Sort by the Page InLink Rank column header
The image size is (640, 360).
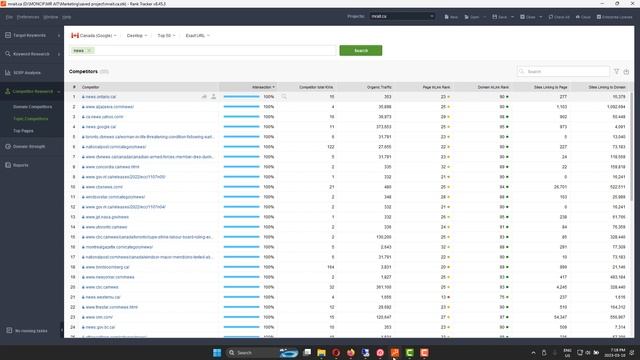click(x=423, y=87)
